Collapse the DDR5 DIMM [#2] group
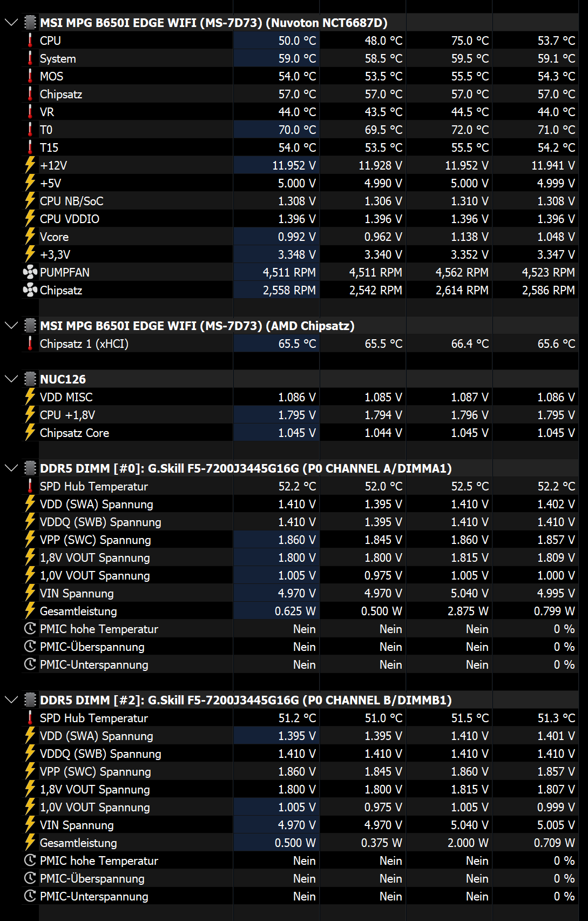Screen dimensions: 588x921 coord(11,700)
